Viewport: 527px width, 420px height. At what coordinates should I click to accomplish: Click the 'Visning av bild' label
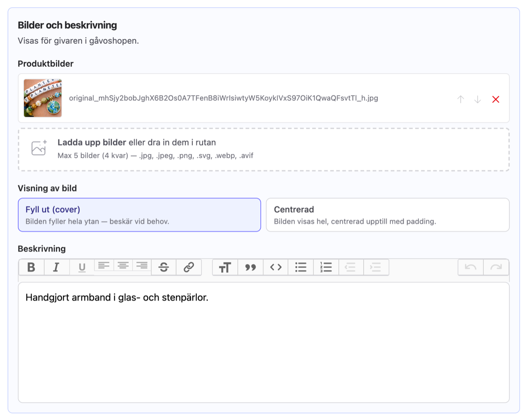(x=47, y=188)
